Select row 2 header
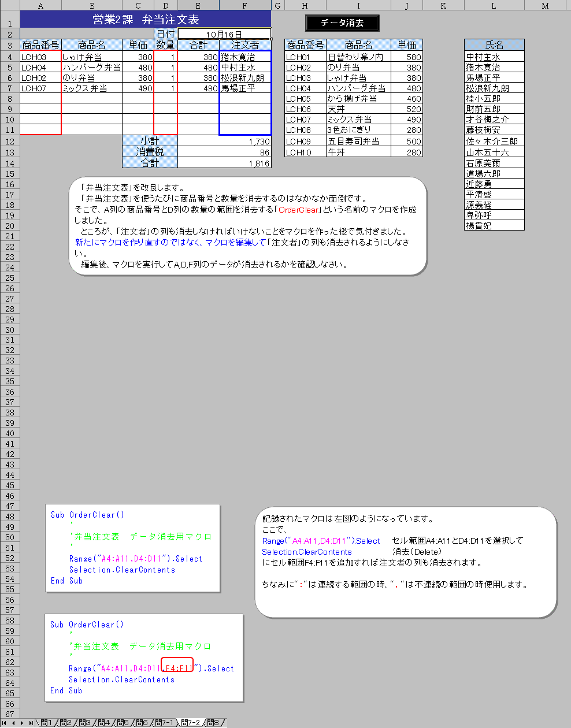571x728 pixels. point(9,34)
